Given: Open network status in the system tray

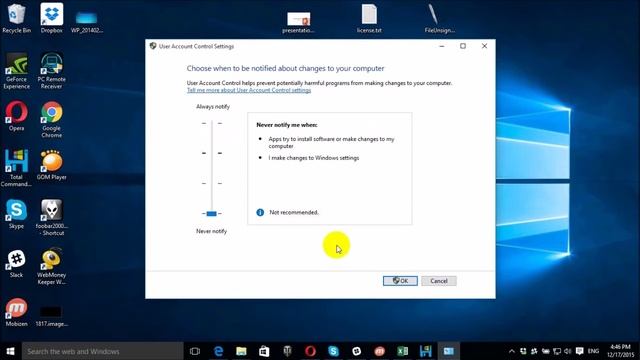Looking at the screenshot, I should (x=557, y=351).
